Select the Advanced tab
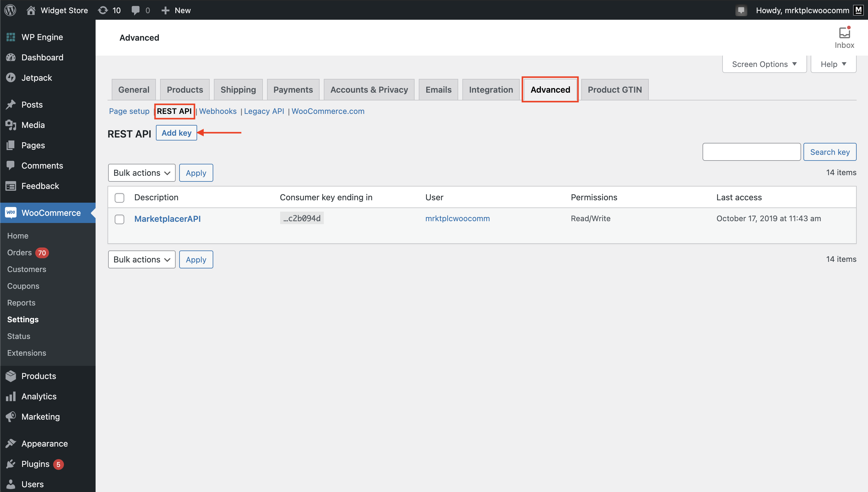 (550, 90)
